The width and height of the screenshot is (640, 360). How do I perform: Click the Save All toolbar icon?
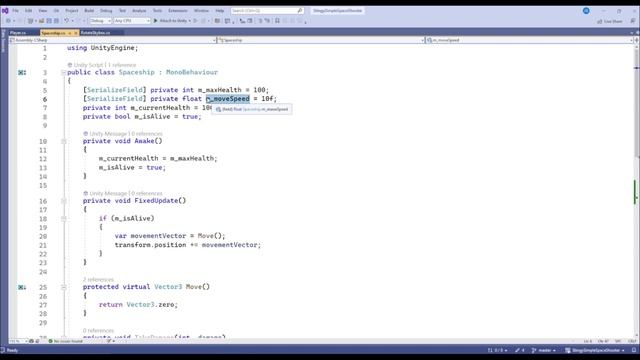tap(56, 20)
